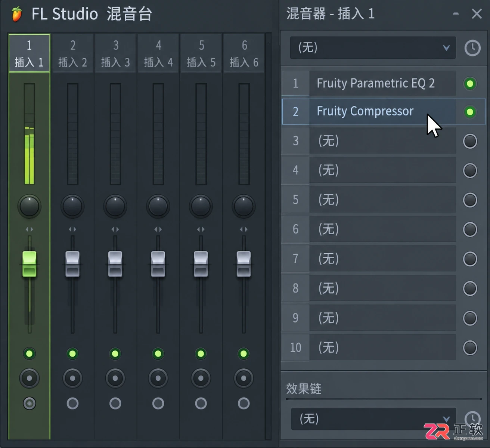Toggle the enable LED of slot 6
Image resolution: width=490 pixels, height=448 pixels.
pyautogui.click(x=470, y=229)
